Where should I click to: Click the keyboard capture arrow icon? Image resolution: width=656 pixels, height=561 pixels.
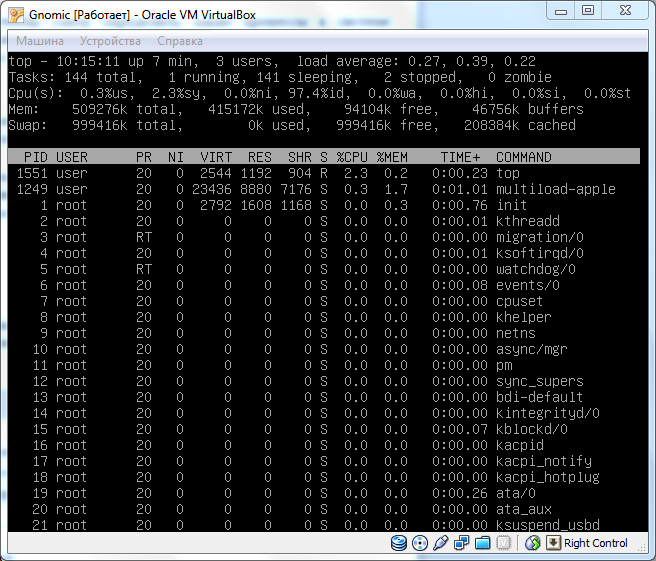(x=553, y=543)
